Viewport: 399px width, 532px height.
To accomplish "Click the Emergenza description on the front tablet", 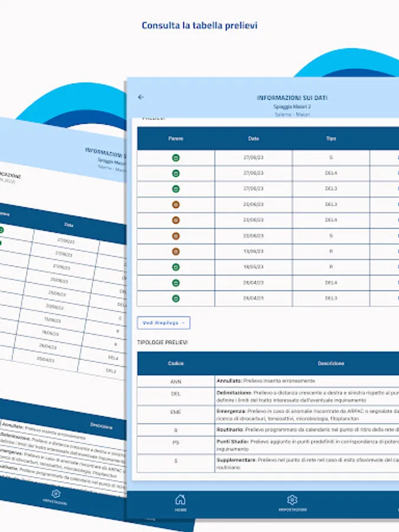I will coord(308,414).
